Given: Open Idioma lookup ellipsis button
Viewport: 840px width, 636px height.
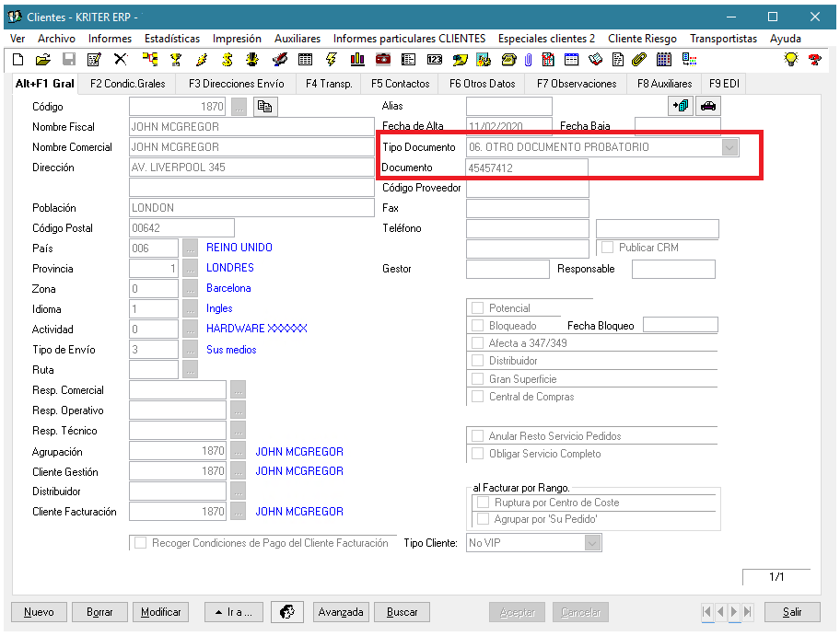Looking at the screenshot, I should 190,309.
